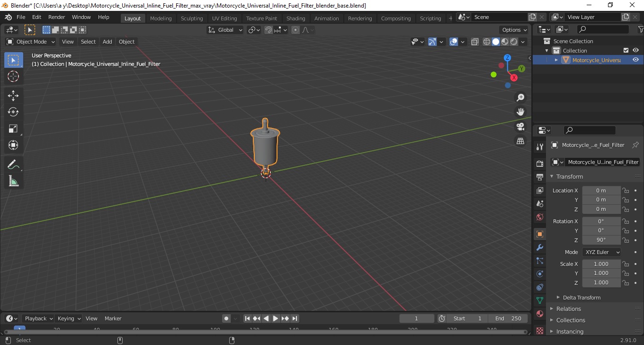Click the pan view hand icon
Viewport: 644px width, 345px height.
(x=520, y=112)
